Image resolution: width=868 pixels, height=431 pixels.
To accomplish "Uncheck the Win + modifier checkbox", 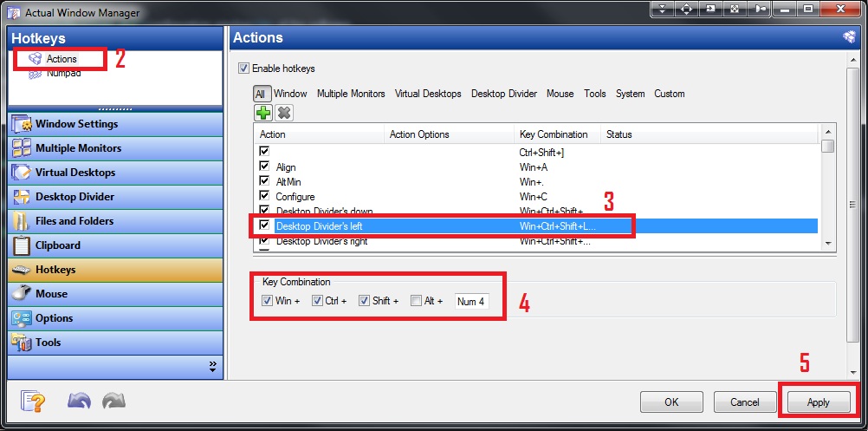I will [x=267, y=301].
